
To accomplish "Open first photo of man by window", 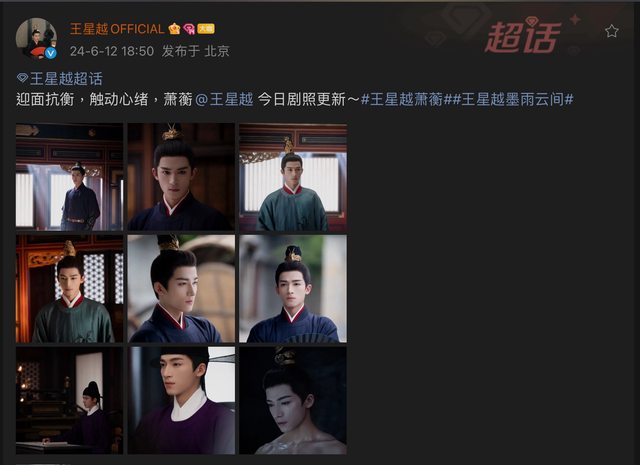I will point(69,177).
